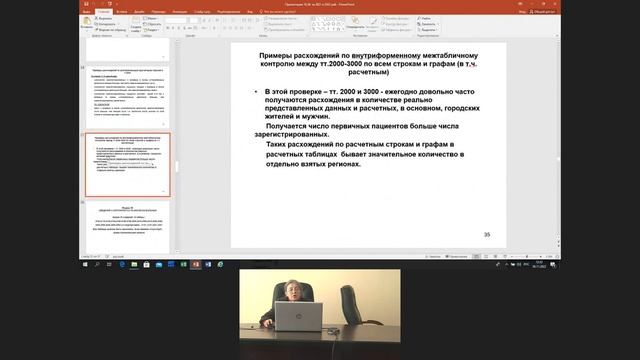
Task: Click the zoom slider in status bar
Action: tap(527, 257)
